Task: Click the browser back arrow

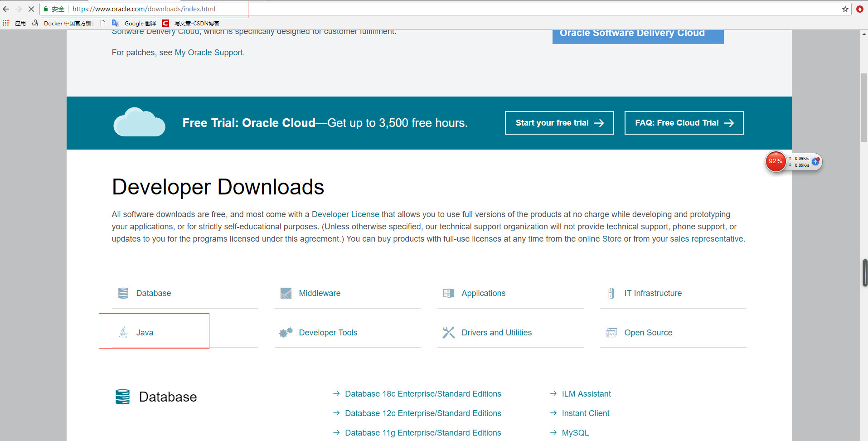Action: pyautogui.click(x=6, y=9)
